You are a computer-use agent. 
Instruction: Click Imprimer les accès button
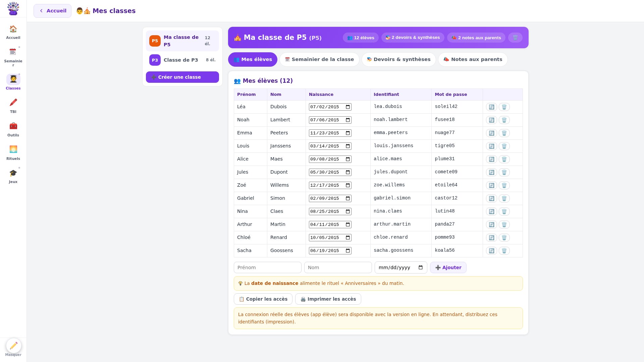328,299
